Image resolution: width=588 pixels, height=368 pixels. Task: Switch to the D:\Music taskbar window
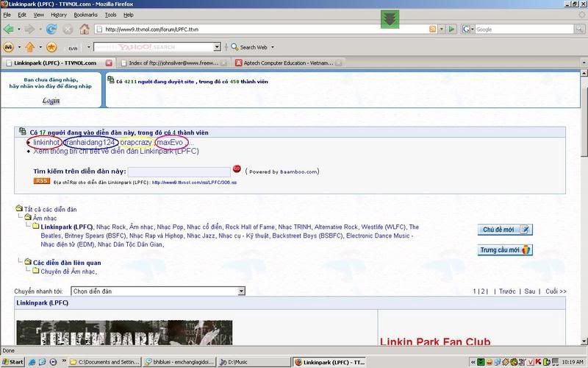(254, 362)
